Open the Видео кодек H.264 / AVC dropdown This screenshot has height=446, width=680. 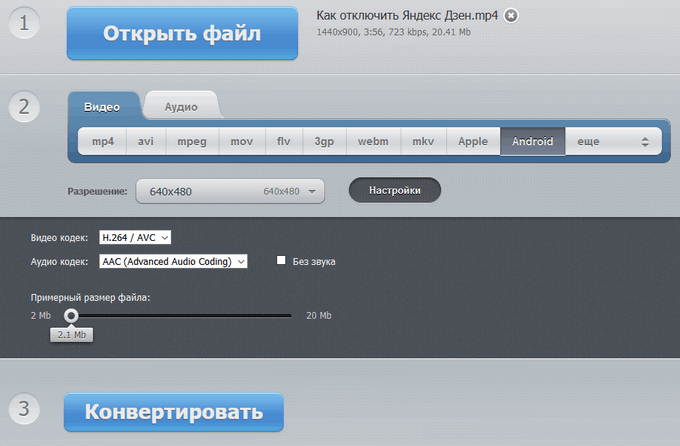point(135,237)
